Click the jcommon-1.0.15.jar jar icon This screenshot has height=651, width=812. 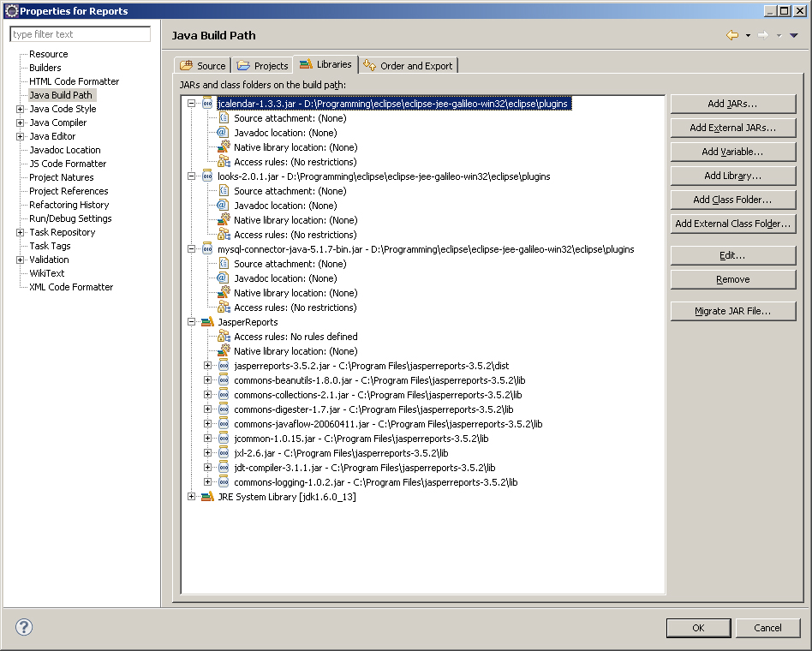[x=224, y=439]
